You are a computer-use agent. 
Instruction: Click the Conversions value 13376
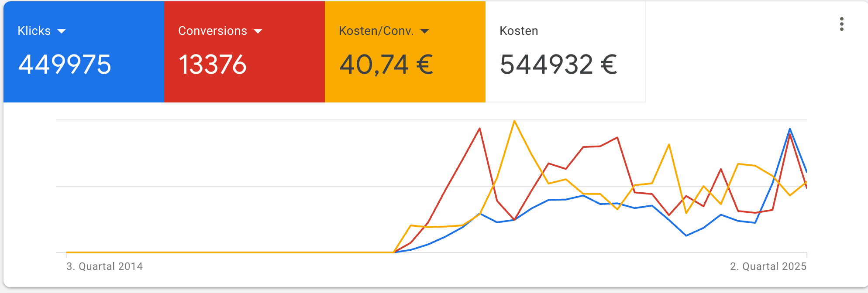coord(213,65)
